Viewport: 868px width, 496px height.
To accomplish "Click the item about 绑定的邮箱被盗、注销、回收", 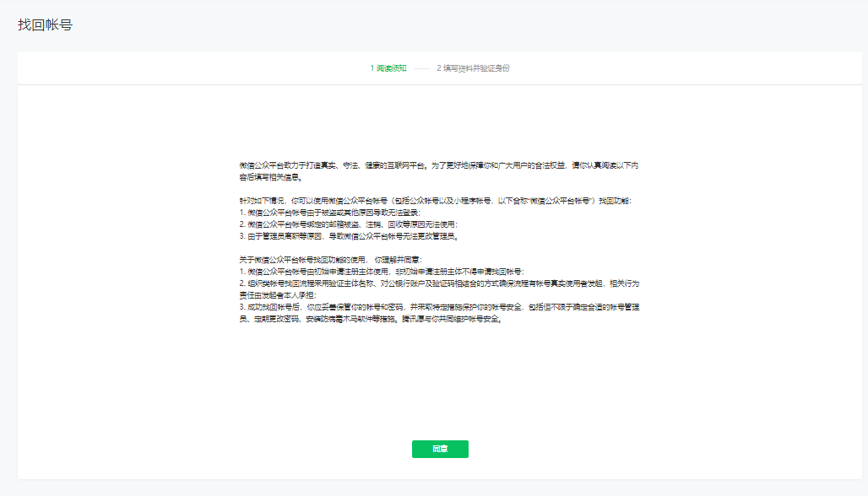I will point(349,224).
